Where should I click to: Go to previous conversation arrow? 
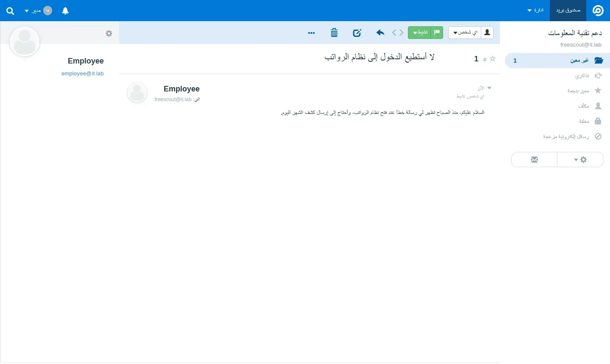click(401, 33)
